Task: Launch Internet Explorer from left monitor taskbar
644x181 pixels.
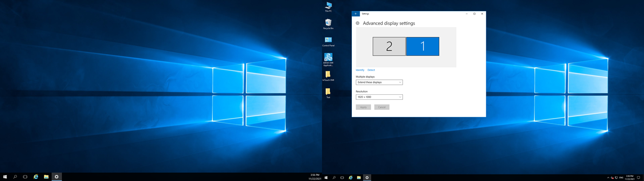Action: (36, 177)
